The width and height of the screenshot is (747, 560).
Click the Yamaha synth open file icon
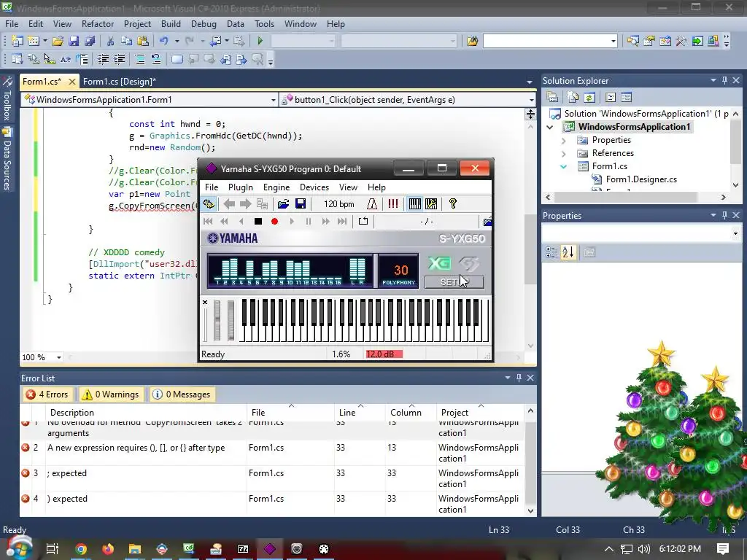pos(284,204)
